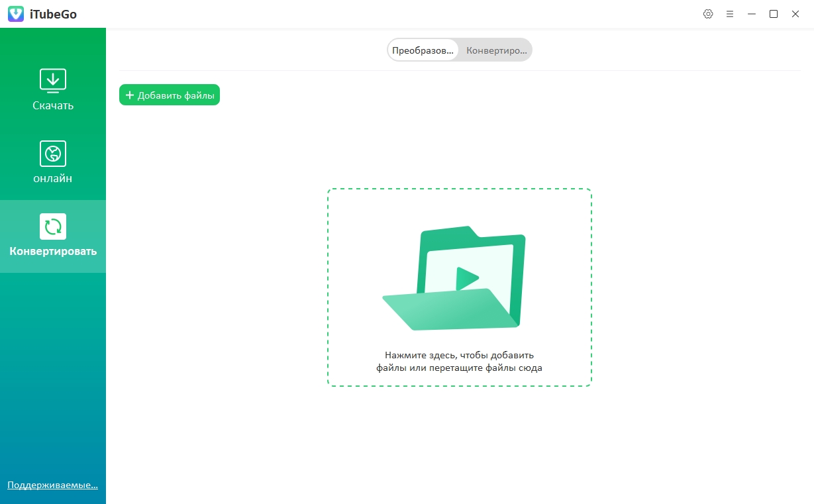
Task: Maximize the iTubeGo window
Action: 774,14
